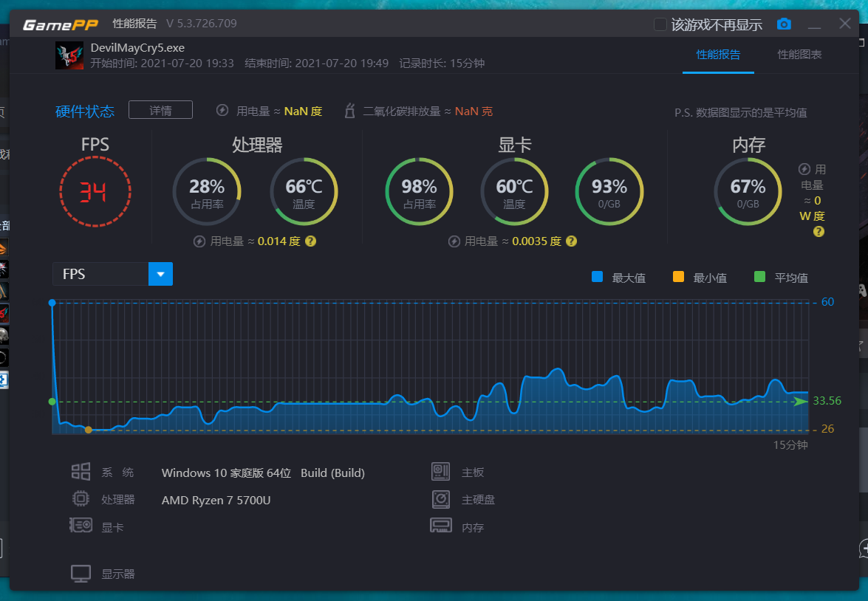
Task: Click the GPU power usage help icon
Action: (x=571, y=241)
